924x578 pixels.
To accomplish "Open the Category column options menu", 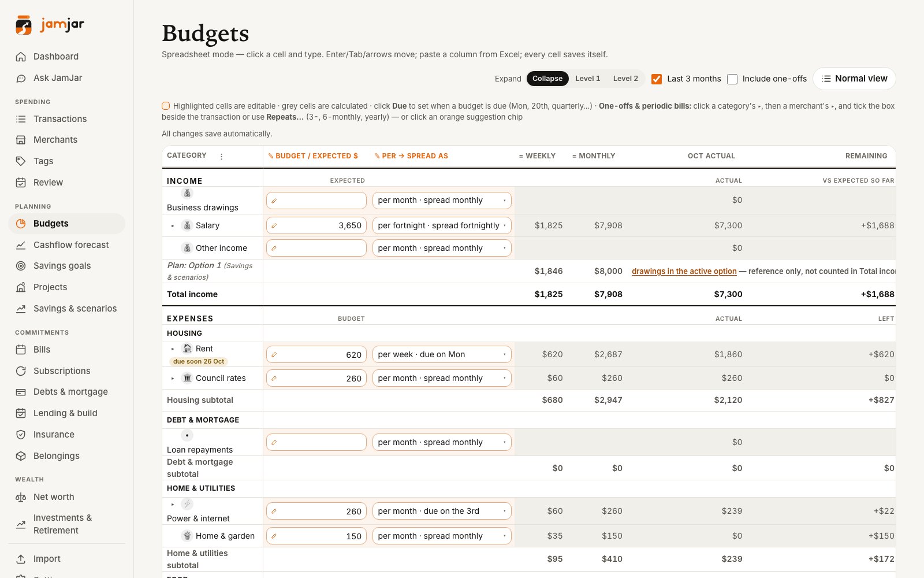I will [221, 156].
